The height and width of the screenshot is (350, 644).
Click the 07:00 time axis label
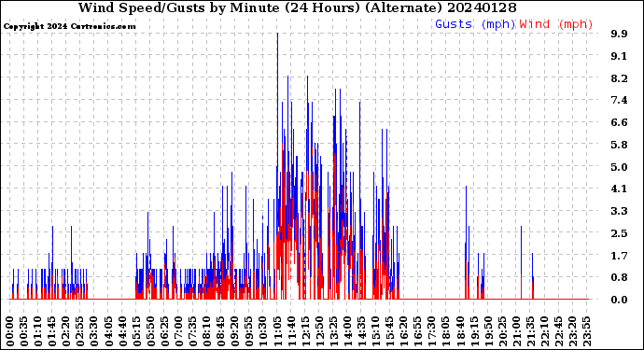tap(178, 330)
